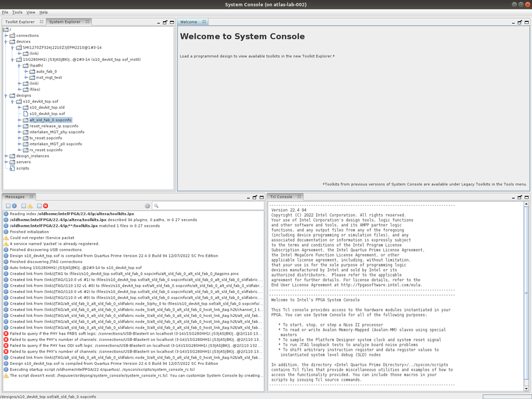Detach the System Explorer panel
Viewport: 532px width, 399px height.
point(165,22)
